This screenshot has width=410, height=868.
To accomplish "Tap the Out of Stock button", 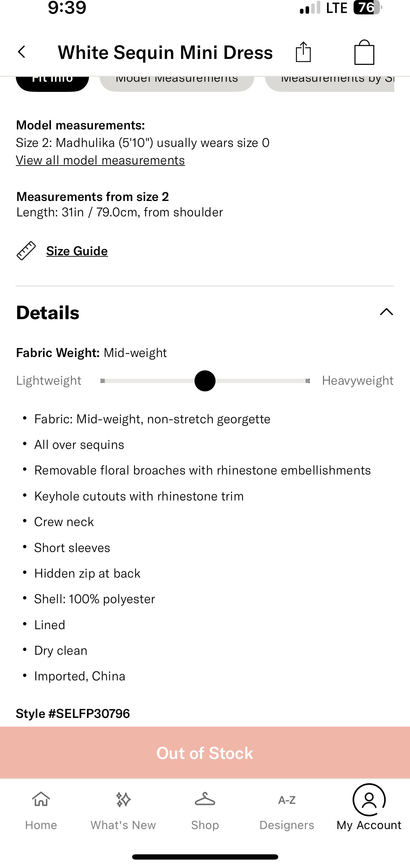I will (205, 753).
